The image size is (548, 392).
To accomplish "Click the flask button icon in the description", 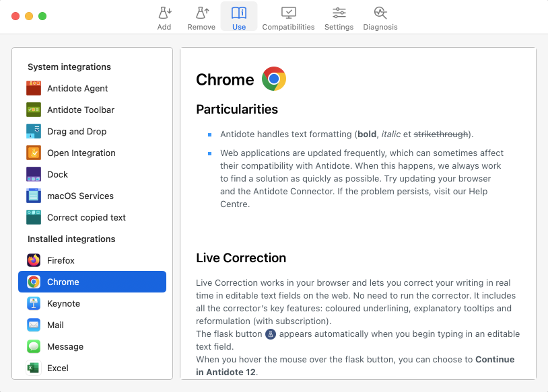I will (271, 334).
